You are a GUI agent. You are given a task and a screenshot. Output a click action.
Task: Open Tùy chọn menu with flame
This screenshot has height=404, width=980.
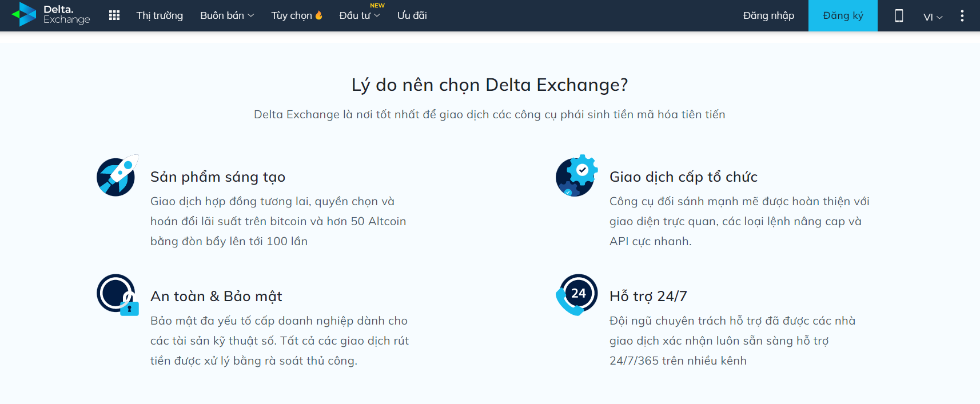pyautogui.click(x=297, y=15)
